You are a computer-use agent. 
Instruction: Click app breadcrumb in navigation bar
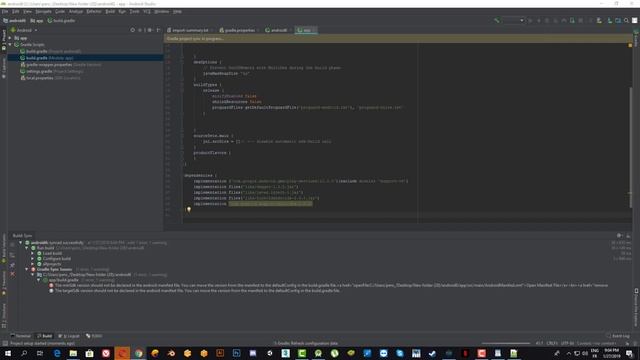pyautogui.click(x=37, y=20)
